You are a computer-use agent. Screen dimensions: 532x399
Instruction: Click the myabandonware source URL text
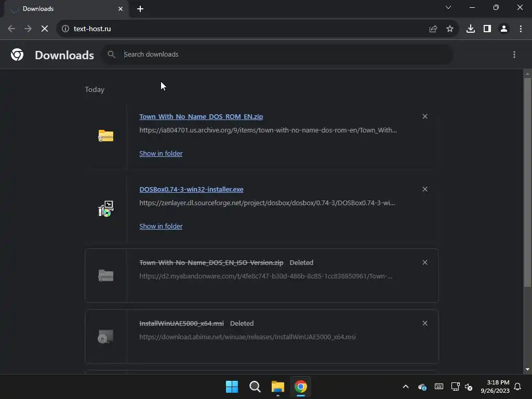tap(266, 276)
